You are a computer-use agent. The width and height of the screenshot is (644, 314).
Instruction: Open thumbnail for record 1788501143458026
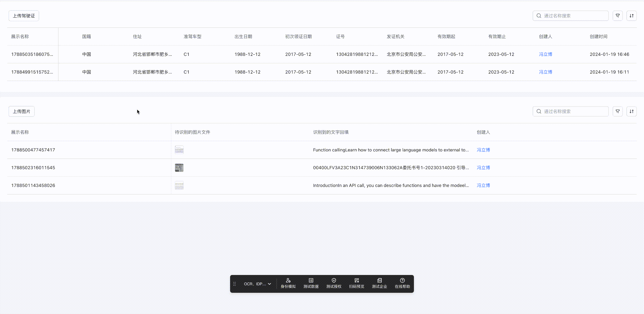point(179,185)
